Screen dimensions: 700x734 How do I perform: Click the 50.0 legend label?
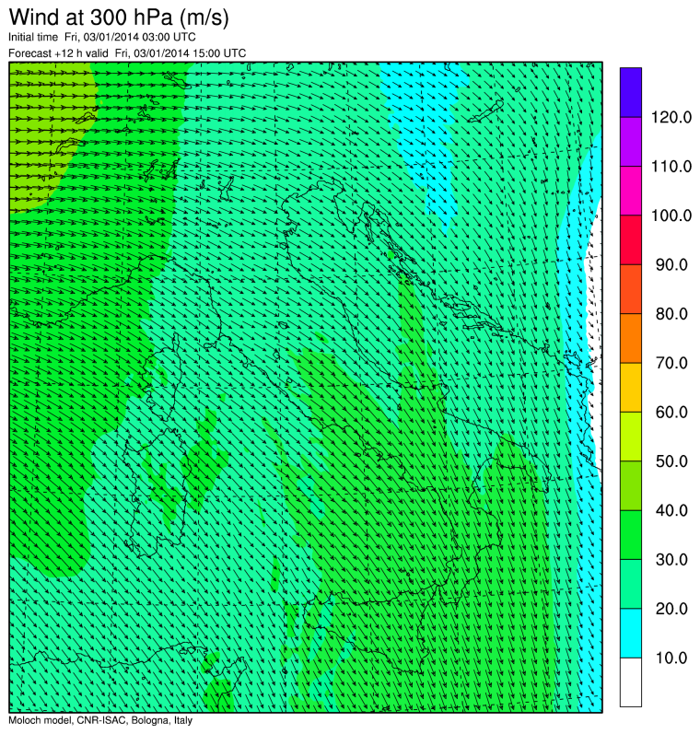point(671,461)
